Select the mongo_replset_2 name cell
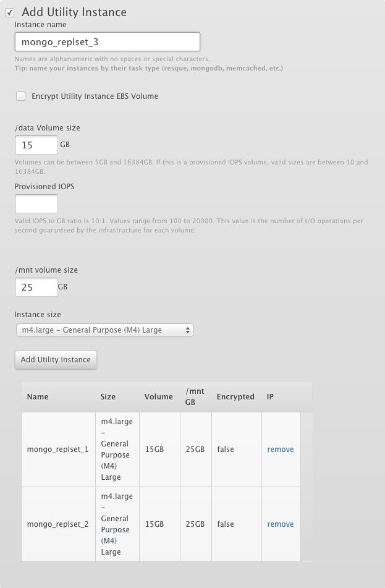Image resolution: width=385 pixels, height=588 pixels. [x=58, y=524]
